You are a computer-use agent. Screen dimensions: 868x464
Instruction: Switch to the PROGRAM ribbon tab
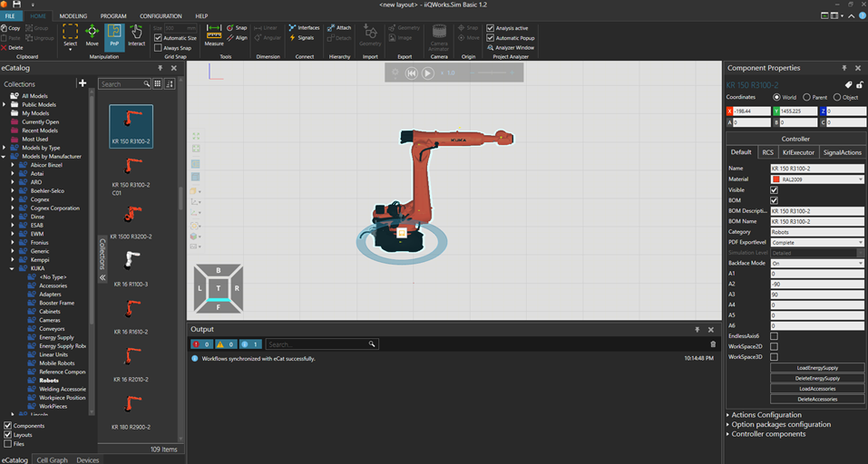(113, 16)
